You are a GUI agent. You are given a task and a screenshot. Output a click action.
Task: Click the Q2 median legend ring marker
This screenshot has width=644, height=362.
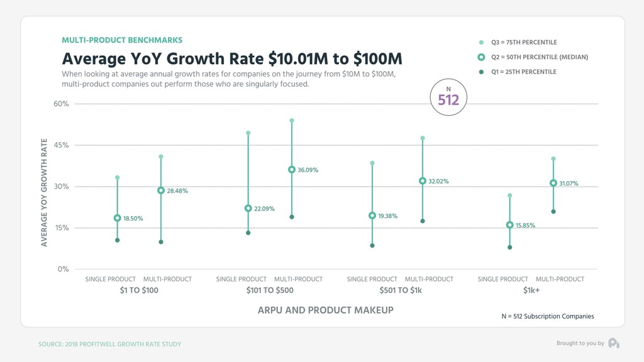click(x=481, y=57)
